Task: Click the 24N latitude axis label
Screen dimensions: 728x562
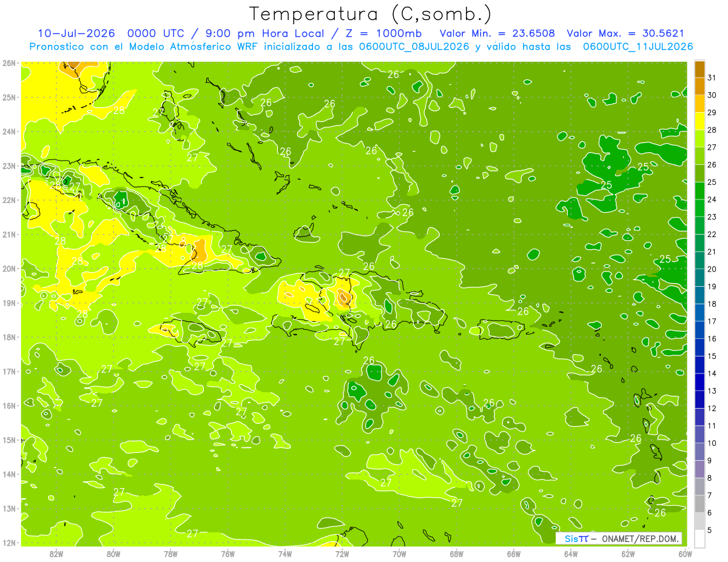Action: pos(9,131)
